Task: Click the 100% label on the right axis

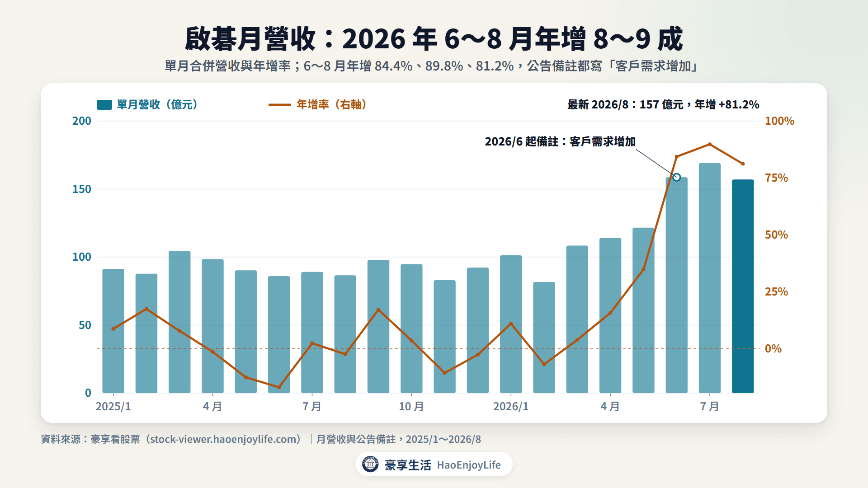Action: pos(779,121)
